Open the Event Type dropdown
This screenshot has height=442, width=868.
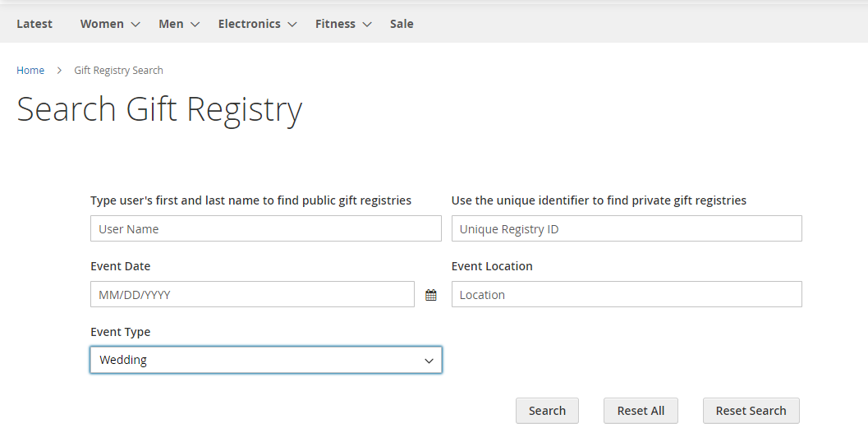pyautogui.click(x=266, y=360)
